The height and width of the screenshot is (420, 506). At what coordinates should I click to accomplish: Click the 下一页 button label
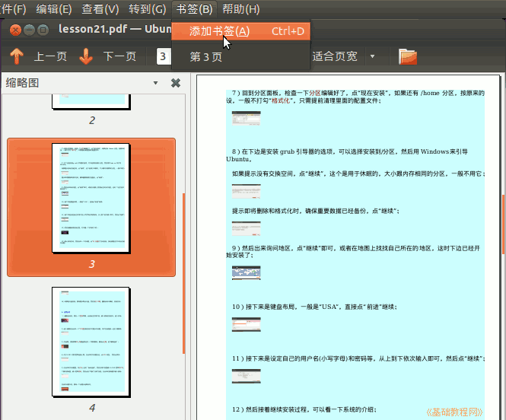tap(119, 56)
